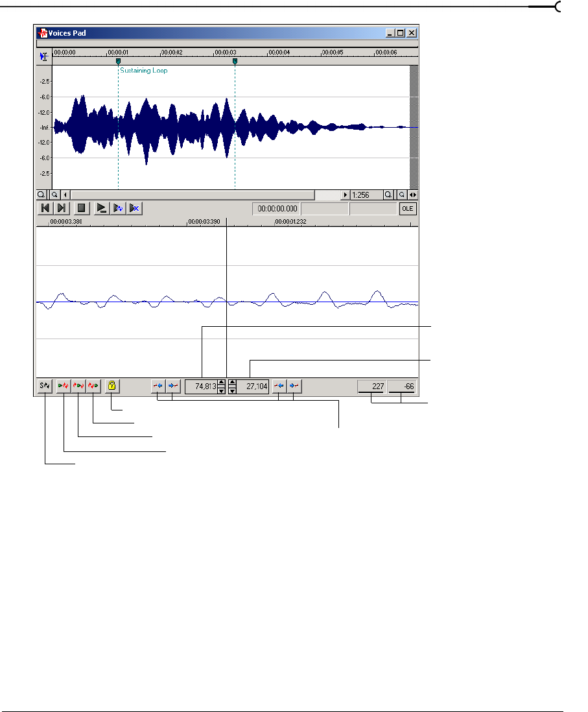The image size is (588, 712).
Task: Click left zero-cross arrow for loop start
Action: 279,386
